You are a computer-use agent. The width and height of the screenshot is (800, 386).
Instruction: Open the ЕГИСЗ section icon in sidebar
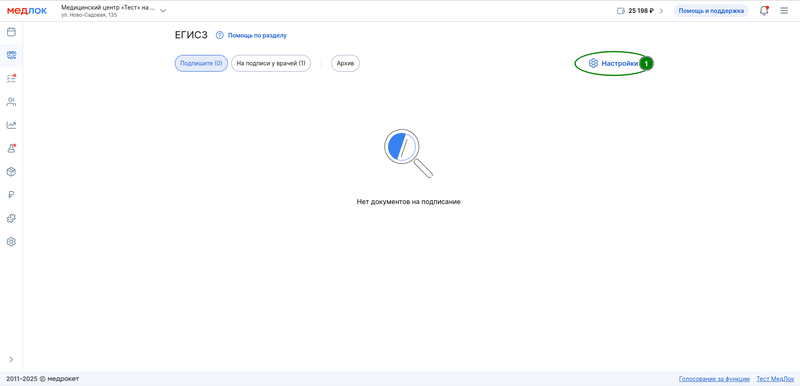11,55
